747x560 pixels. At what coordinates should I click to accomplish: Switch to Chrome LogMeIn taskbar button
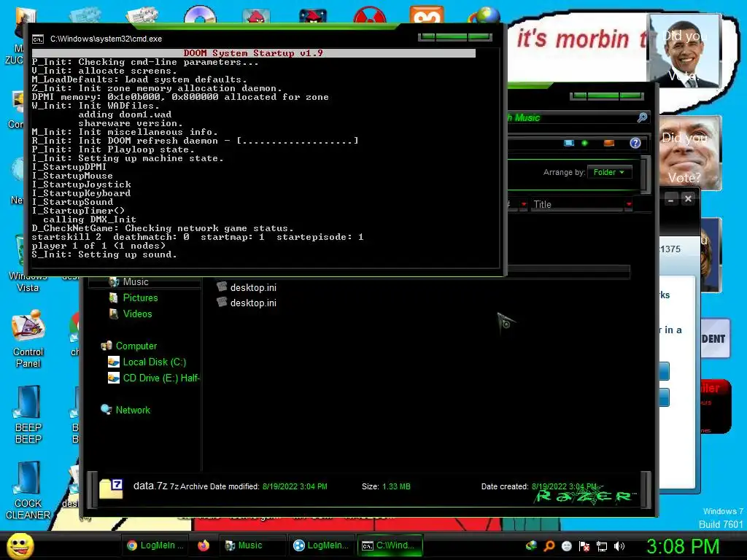coord(155,545)
